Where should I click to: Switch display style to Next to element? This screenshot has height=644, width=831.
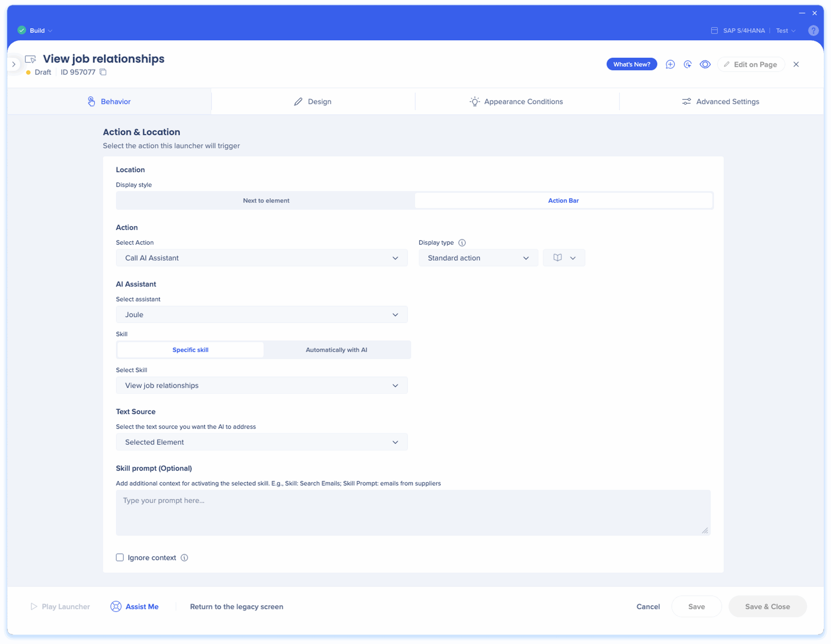(266, 201)
